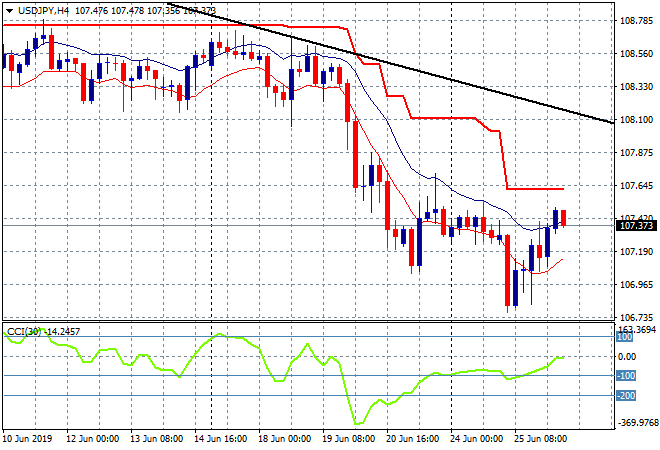Screen dimensions: 660x450
Task: Select the last red candlestick on chart
Action: click(563, 218)
